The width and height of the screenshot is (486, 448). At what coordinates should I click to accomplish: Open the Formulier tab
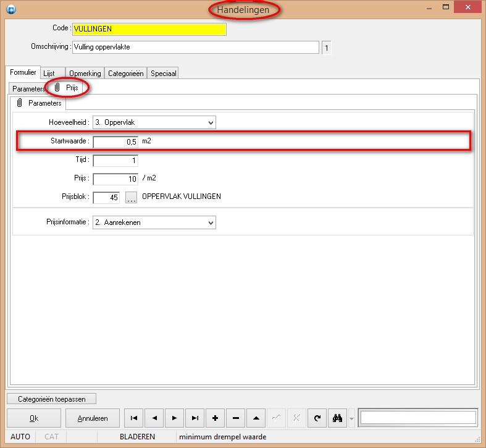(23, 72)
